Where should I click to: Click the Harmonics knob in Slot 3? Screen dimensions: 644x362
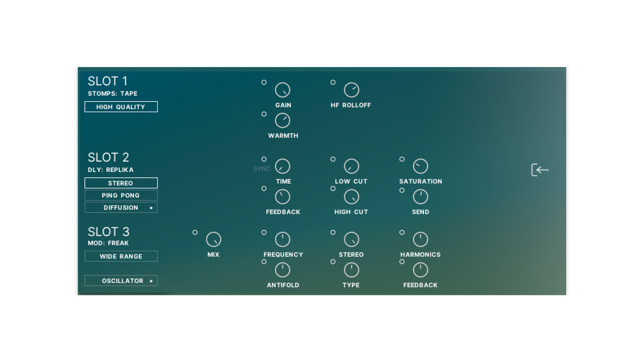coord(420,239)
